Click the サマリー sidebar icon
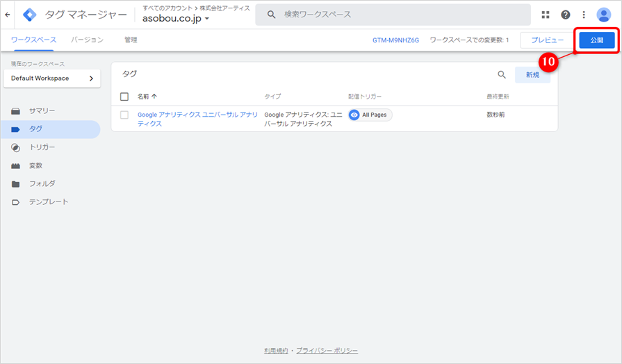This screenshot has width=622, height=364. (x=15, y=111)
